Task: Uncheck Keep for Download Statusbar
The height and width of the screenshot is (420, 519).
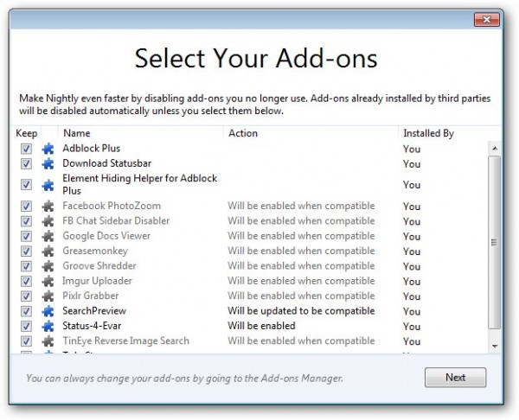Action: 26,163
